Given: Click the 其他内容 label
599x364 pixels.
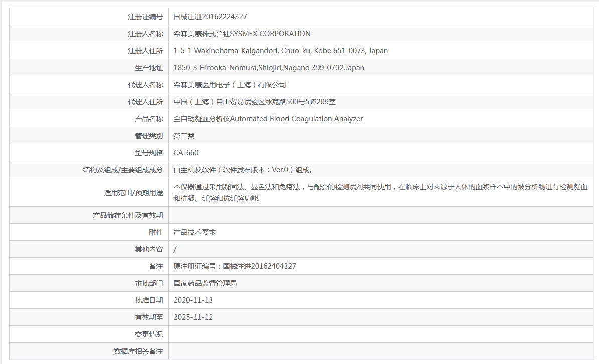Looking at the screenshot, I should click(149, 249).
